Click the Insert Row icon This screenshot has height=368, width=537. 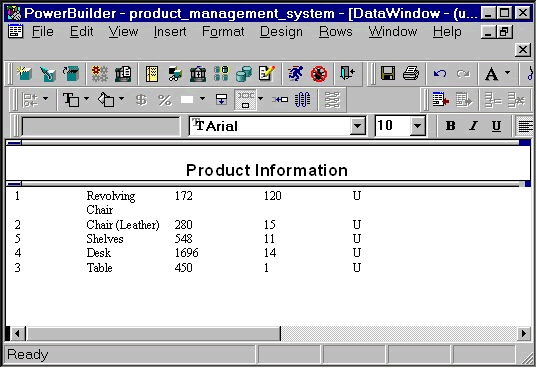click(493, 100)
